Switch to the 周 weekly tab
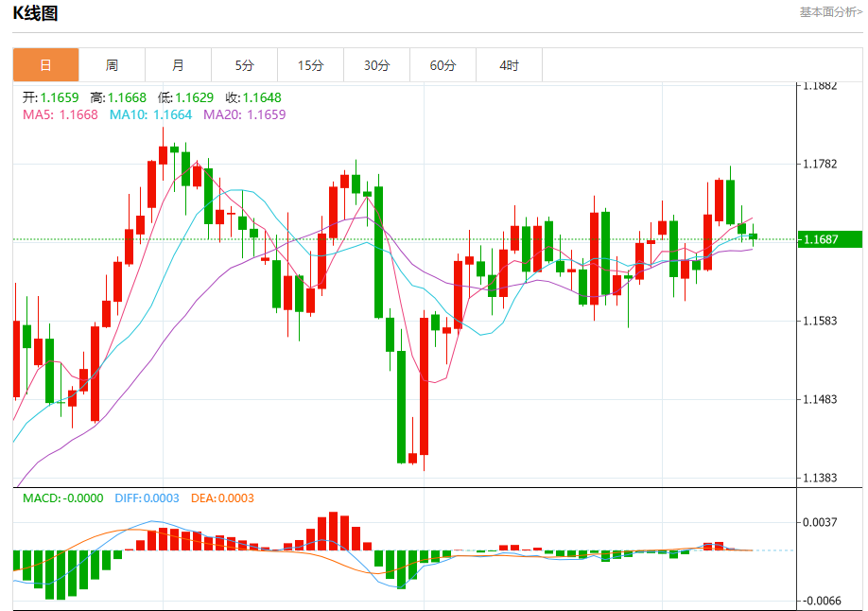Screen dimensions: 868x611 point(112,65)
